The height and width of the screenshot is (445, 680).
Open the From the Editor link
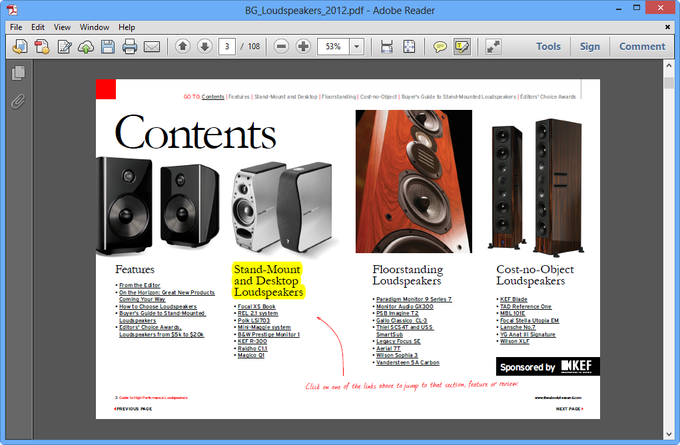140,285
